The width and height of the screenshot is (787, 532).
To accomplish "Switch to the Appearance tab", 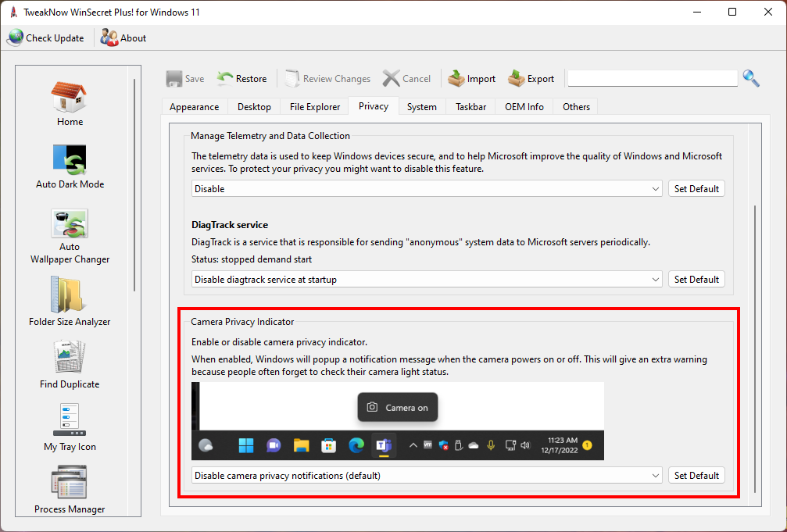I will [x=195, y=107].
